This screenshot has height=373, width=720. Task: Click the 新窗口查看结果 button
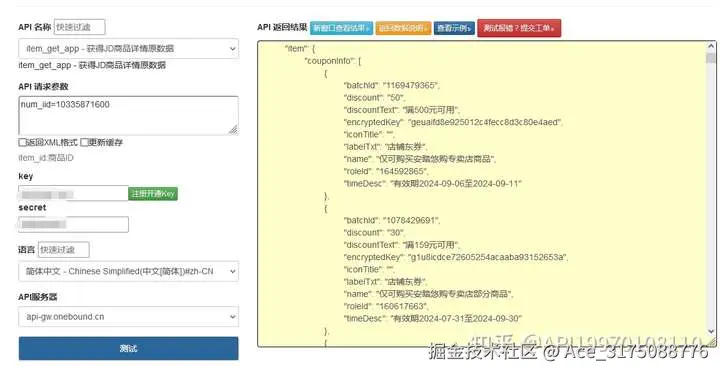[342, 28]
